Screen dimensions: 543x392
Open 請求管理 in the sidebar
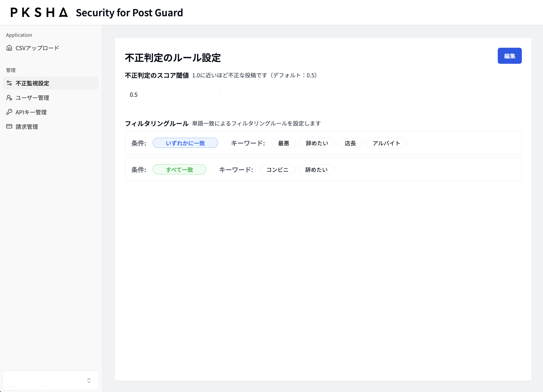(27, 127)
